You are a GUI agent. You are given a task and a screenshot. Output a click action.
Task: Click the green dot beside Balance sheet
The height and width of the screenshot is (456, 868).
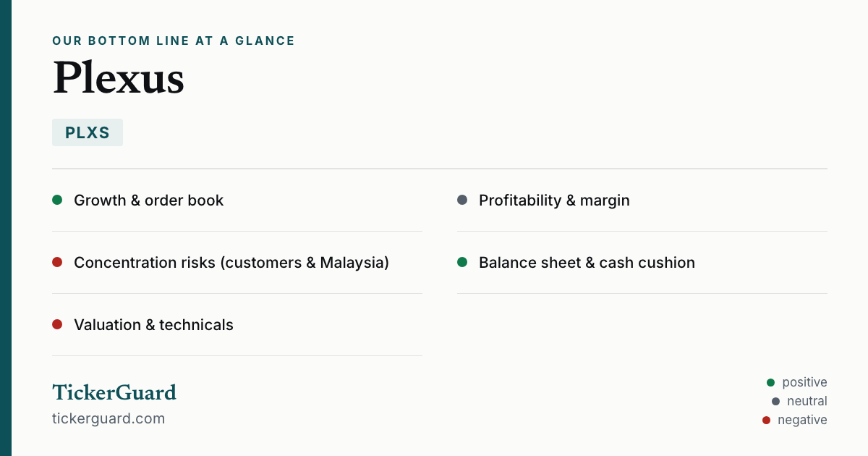point(462,262)
